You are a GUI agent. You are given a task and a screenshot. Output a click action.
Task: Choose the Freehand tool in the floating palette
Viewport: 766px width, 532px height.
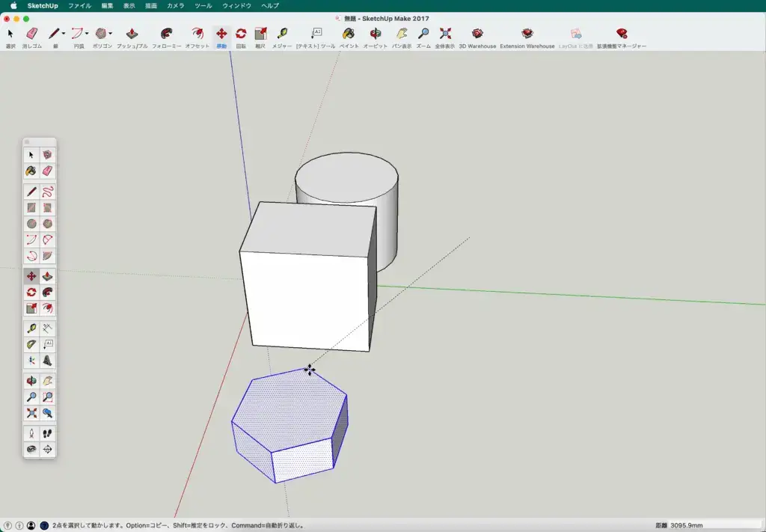pyautogui.click(x=47, y=192)
